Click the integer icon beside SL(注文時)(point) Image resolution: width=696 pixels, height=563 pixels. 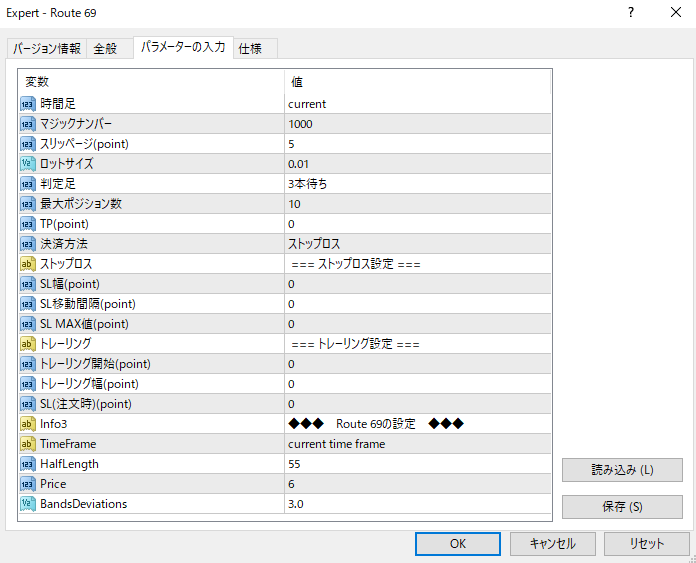[28, 404]
